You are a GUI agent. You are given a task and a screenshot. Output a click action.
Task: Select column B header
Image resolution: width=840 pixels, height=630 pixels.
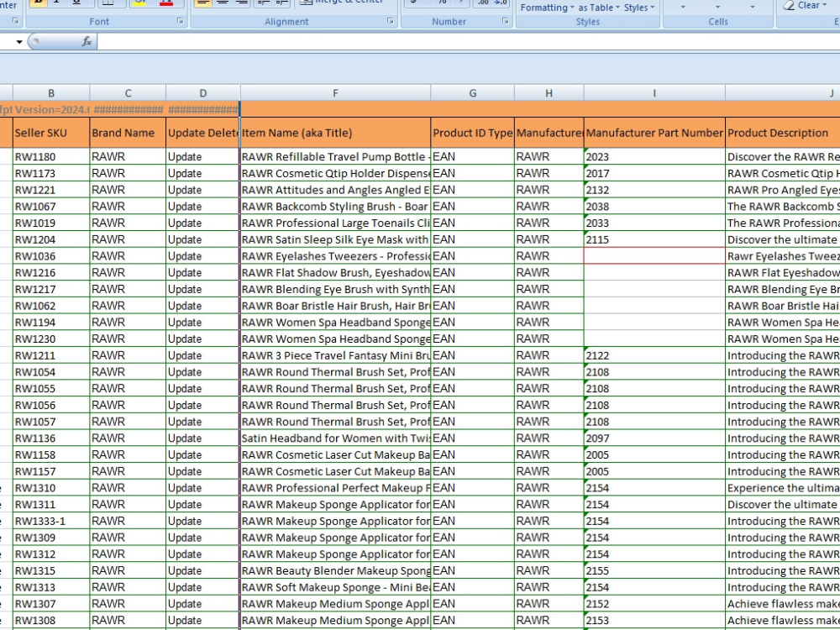pyautogui.click(x=51, y=92)
